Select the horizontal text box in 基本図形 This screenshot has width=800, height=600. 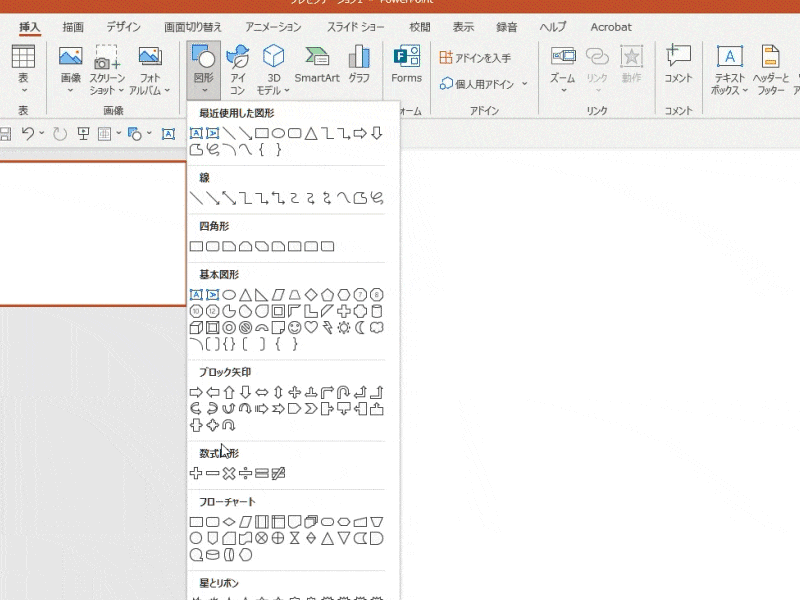coord(196,295)
